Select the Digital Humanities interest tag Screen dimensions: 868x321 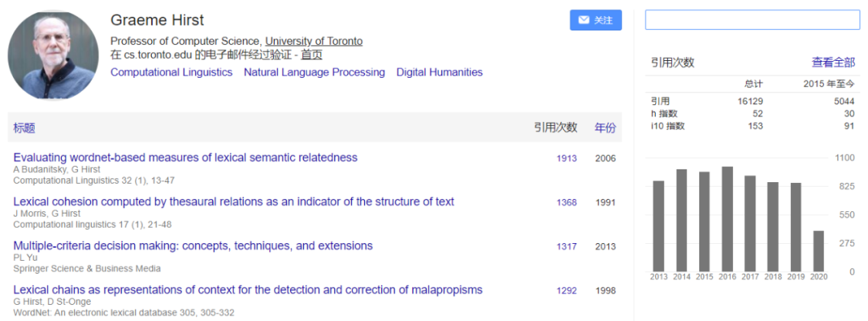(440, 72)
